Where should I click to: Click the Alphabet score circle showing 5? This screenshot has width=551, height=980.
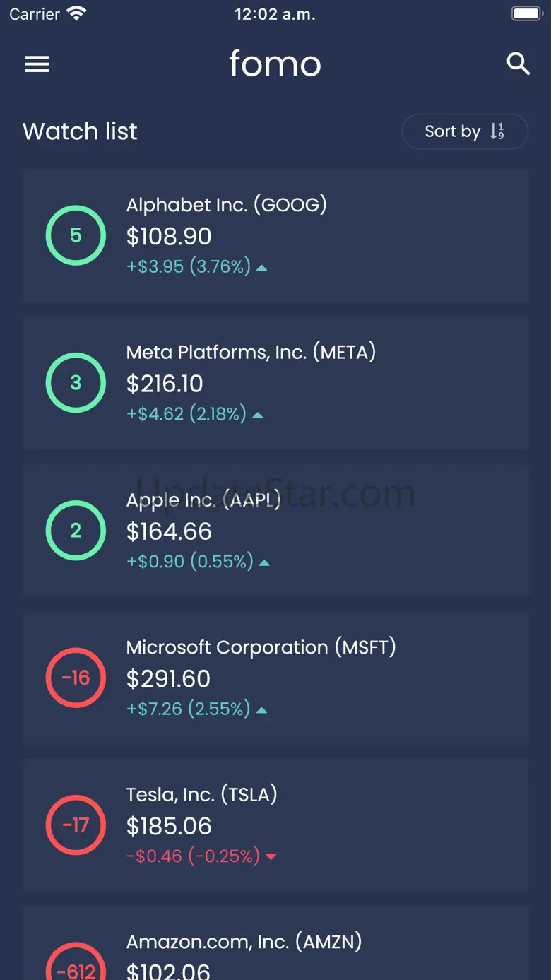pyautogui.click(x=76, y=235)
